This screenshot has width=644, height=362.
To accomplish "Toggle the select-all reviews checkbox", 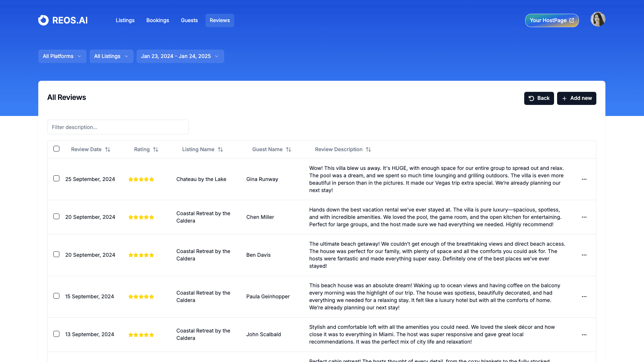I will 56,149.
